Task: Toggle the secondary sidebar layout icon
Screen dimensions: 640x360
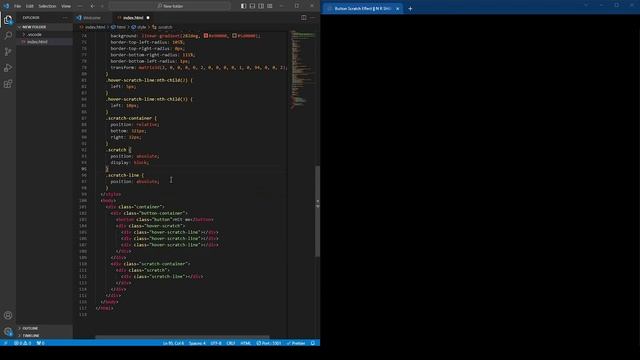Action: click(x=261, y=6)
